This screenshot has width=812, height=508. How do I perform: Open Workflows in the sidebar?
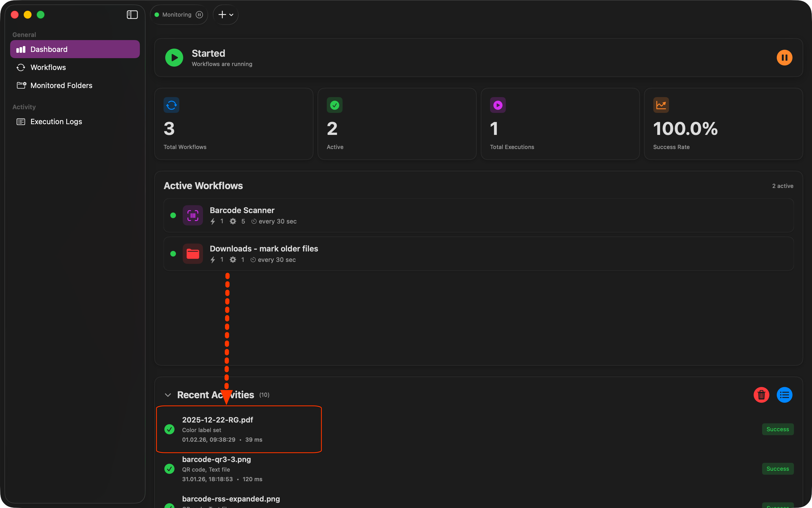tap(75, 67)
